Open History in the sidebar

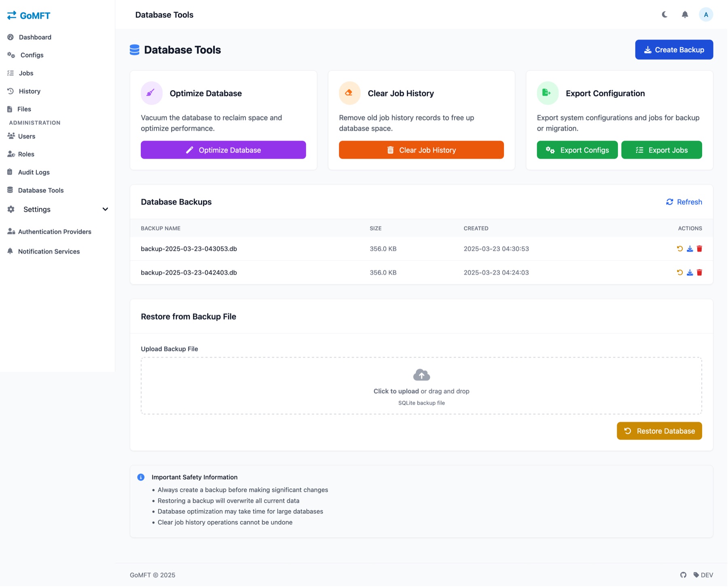tap(24, 91)
